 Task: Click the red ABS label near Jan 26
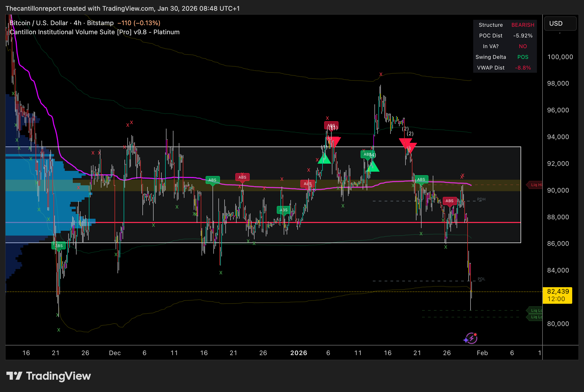tap(449, 201)
